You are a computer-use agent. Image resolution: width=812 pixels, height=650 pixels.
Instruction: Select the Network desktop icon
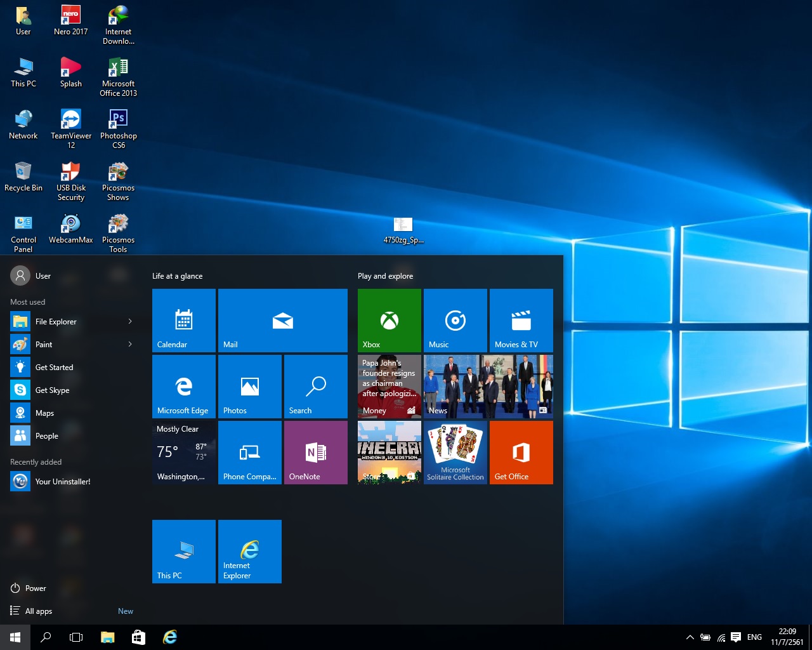pyautogui.click(x=23, y=125)
